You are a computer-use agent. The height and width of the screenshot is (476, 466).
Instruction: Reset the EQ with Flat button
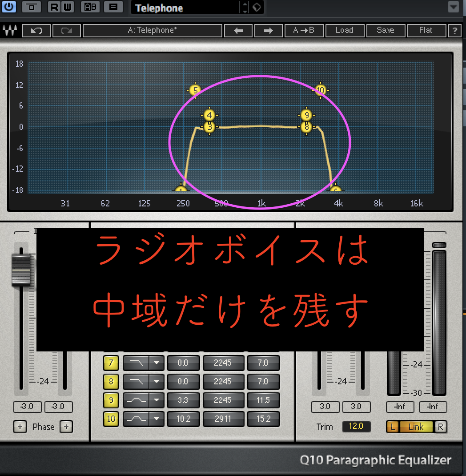coord(426,31)
